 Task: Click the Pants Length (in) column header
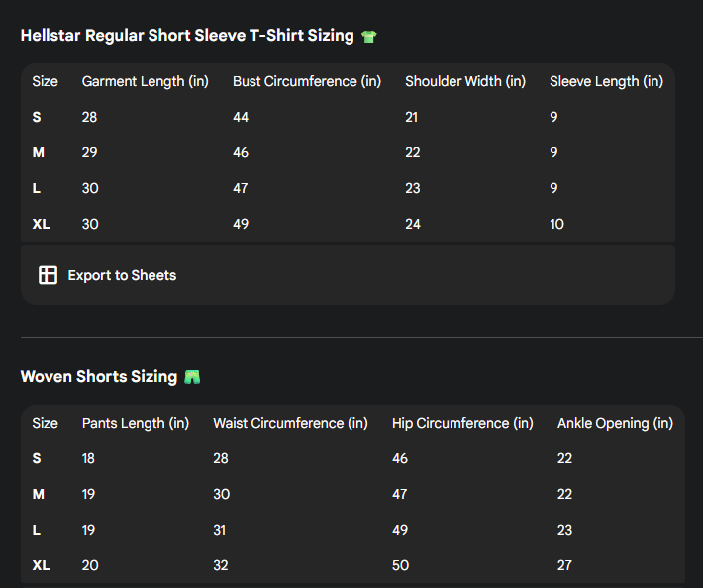click(135, 423)
